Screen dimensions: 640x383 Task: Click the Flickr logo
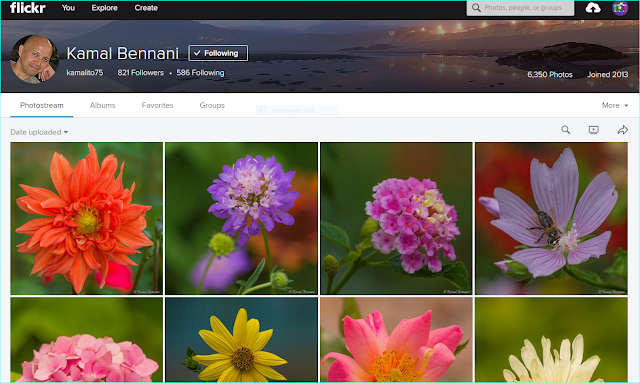pyautogui.click(x=27, y=7)
